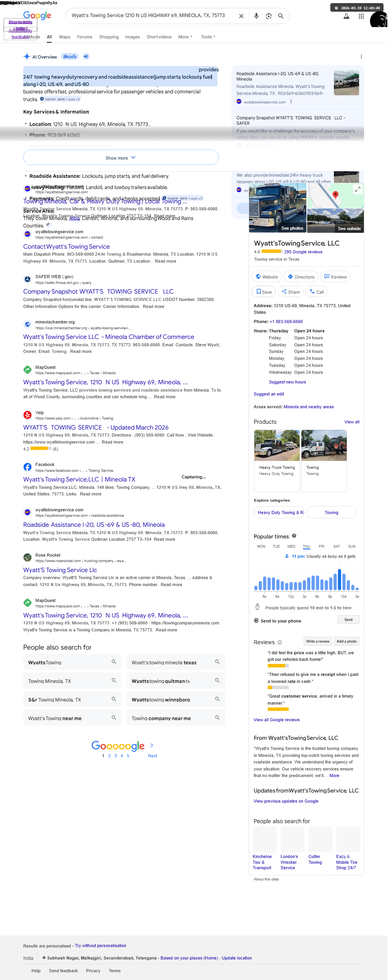
Task: Open Search Labs flask icon
Action: coord(346,16)
